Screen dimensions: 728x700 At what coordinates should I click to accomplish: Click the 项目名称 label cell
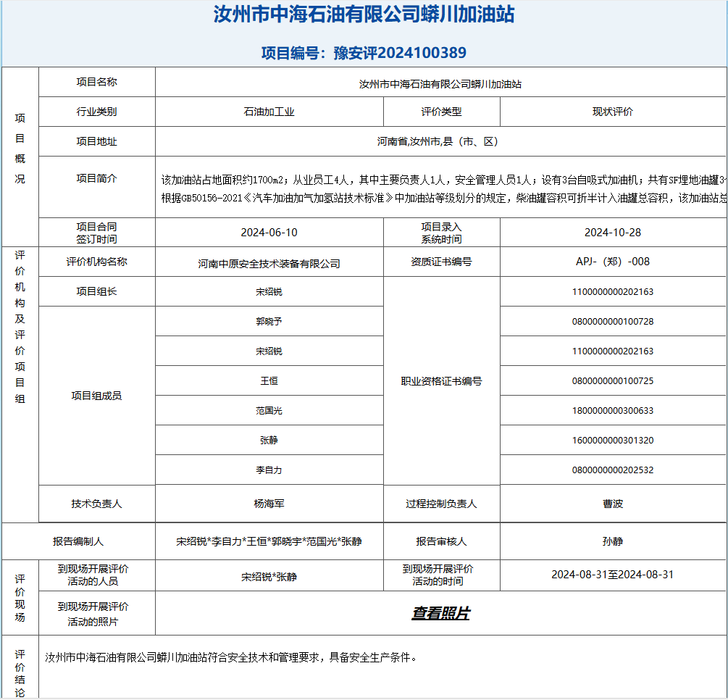pos(96,82)
